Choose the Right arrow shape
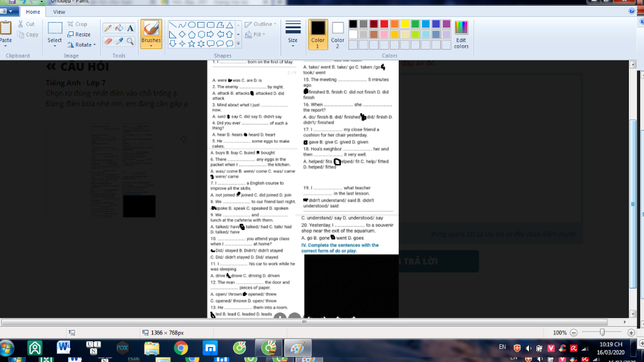The height and width of the screenshot is (362, 644). [x=210, y=35]
